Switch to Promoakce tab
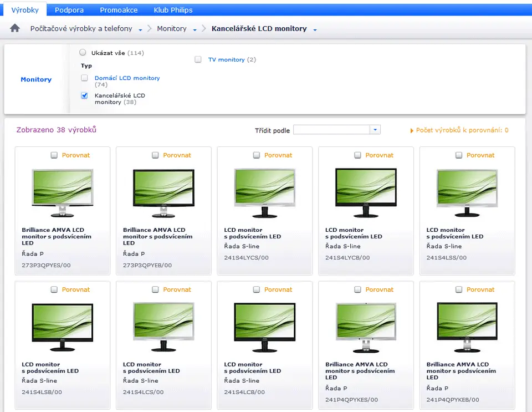 click(x=119, y=10)
